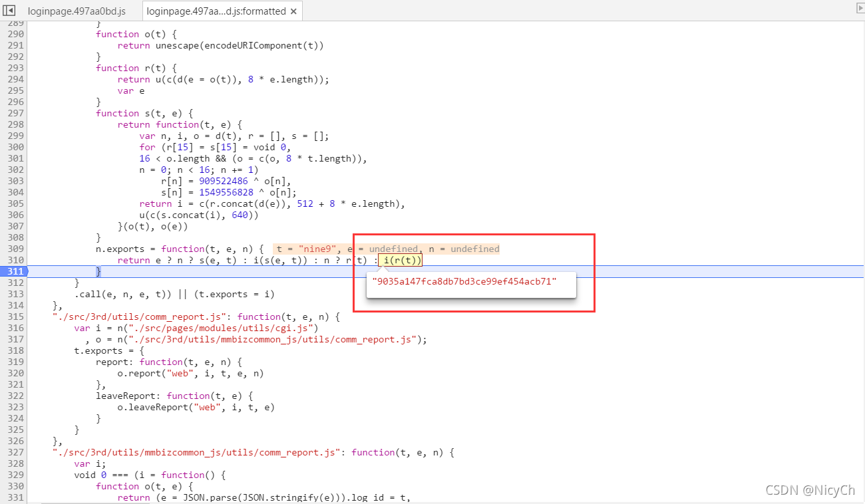Viewport: 865px width, 504px height.
Task: Click line number 299 in gutter
Action: coord(15,136)
